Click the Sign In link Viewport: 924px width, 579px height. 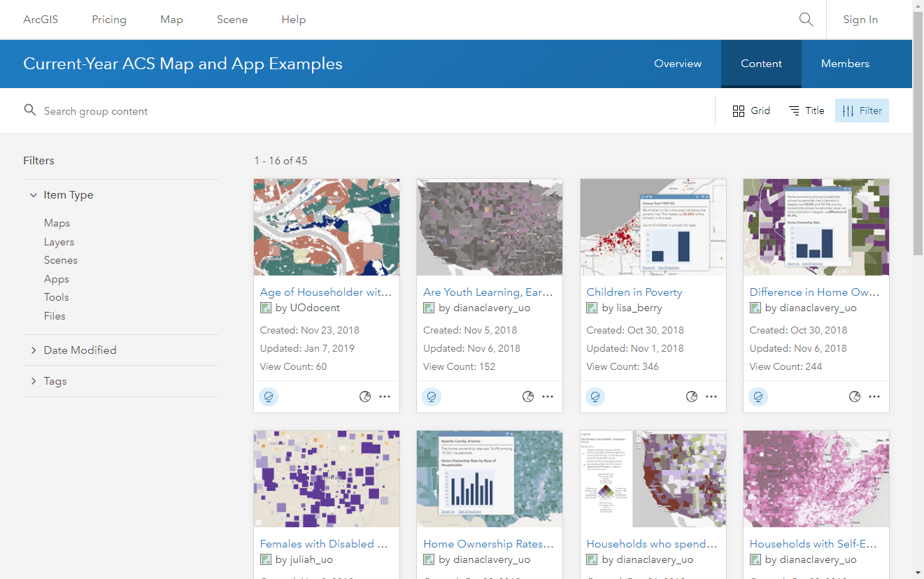pos(860,20)
